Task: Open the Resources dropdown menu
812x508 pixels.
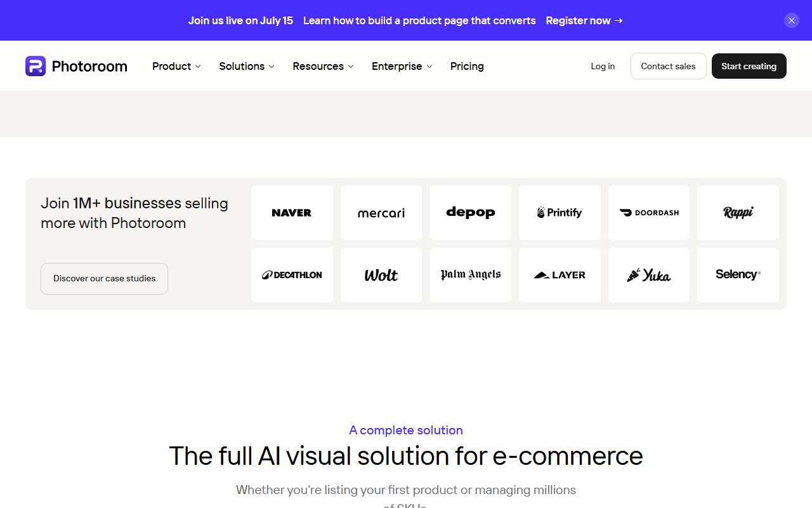Action: (323, 66)
